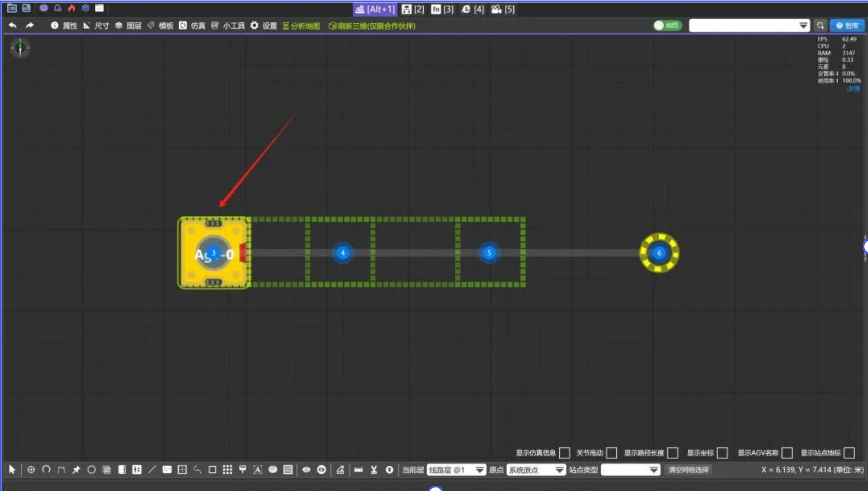This screenshot has height=491, width=868.
Task: Click the 刷新三维 refresh button
Action: (372, 26)
